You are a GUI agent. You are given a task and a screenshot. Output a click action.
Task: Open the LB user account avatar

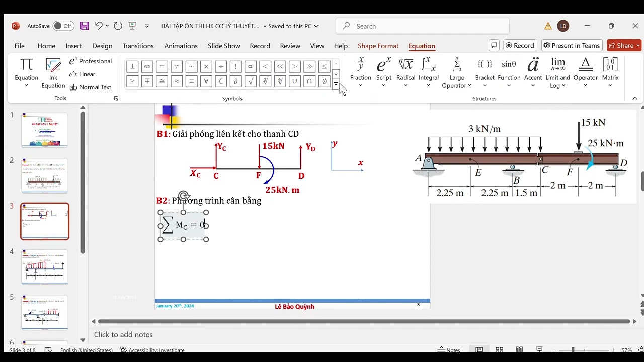563,26
